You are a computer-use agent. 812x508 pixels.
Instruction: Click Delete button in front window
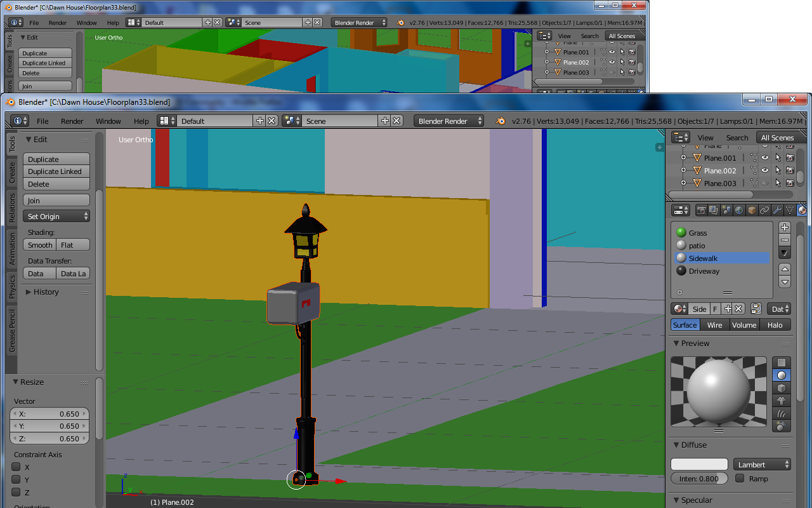[x=56, y=184]
